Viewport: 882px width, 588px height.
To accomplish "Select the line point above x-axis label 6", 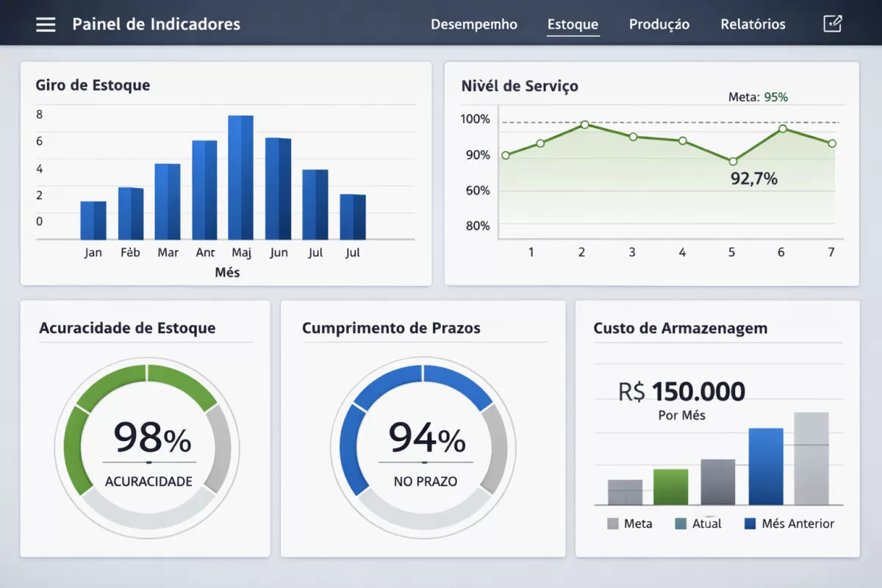I will click(x=783, y=129).
